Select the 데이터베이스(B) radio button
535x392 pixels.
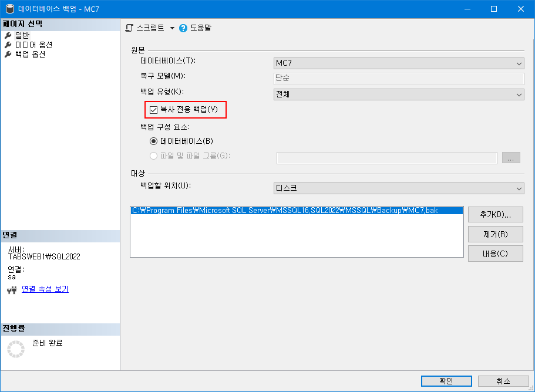(x=154, y=141)
